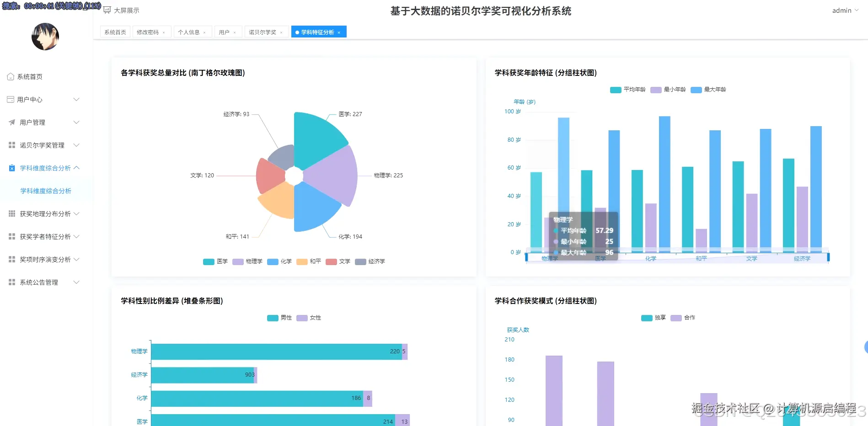Click the 系统首页 home icon in sidebar
The image size is (868, 426).
(11, 77)
